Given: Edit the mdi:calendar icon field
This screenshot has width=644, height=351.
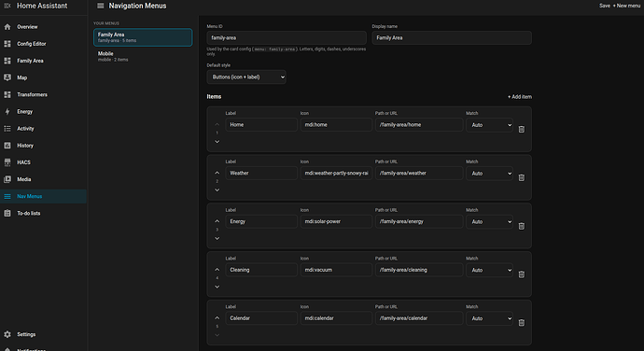Looking at the screenshot, I should point(336,318).
